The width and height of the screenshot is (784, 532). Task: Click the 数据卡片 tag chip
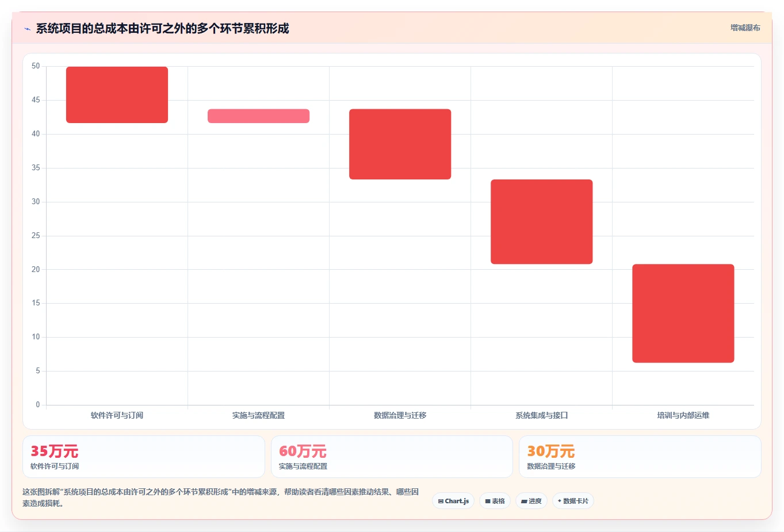point(573,501)
